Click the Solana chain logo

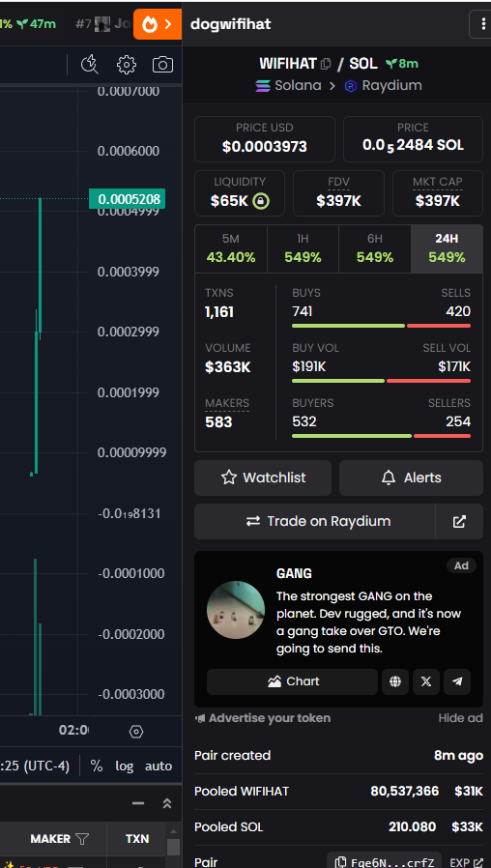[x=262, y=86]
